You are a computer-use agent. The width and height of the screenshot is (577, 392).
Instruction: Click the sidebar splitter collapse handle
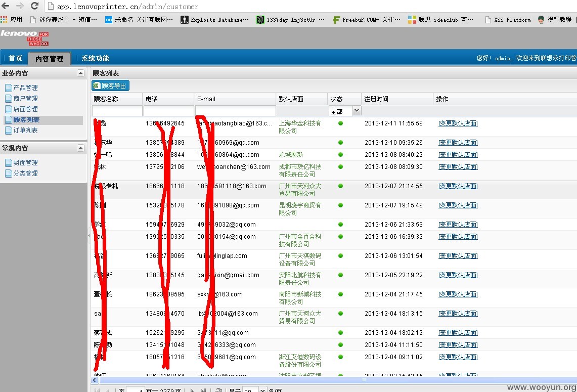pyautogui.click(x=88, y=236)
